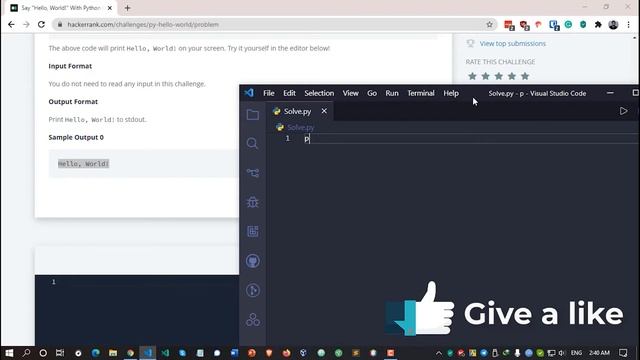Open the File menu in VS Code
Screen dimensions: 640x360
269,93
